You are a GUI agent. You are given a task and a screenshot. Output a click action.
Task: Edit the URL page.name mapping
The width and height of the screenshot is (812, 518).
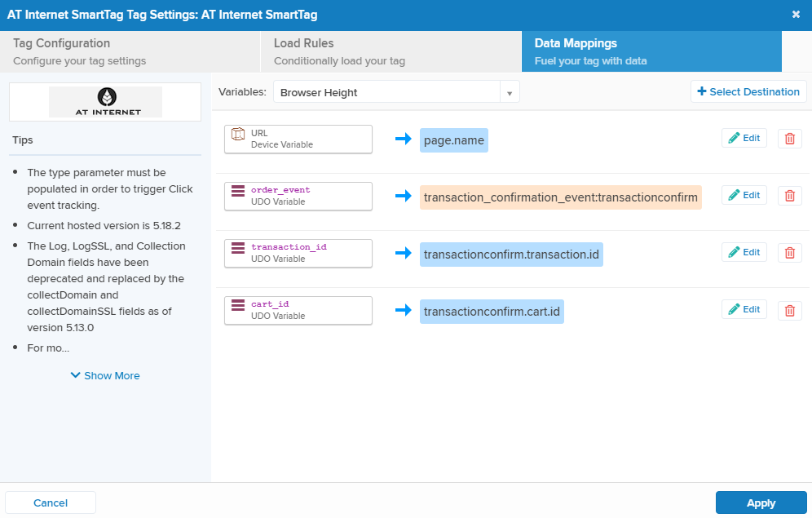pos(744,139)
